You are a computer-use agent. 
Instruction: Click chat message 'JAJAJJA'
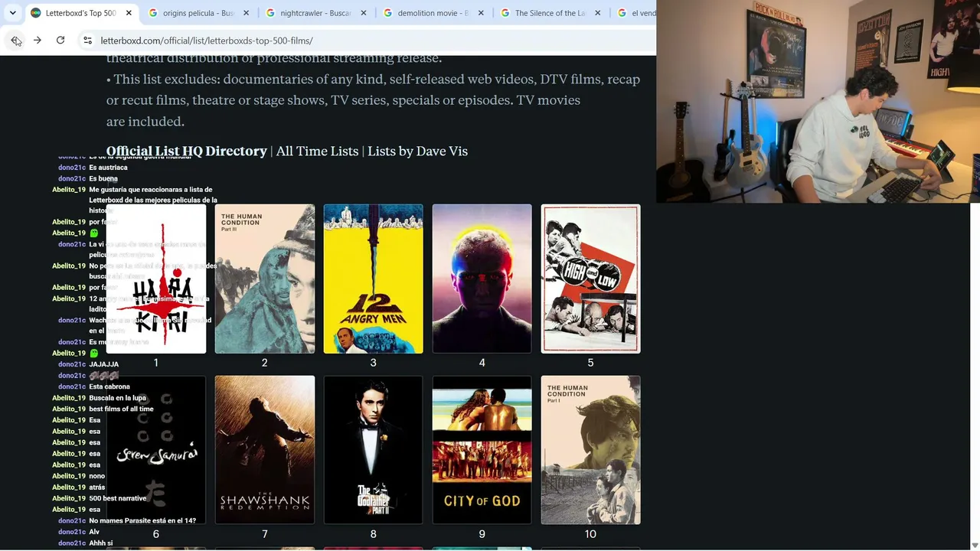pos(103,364)
